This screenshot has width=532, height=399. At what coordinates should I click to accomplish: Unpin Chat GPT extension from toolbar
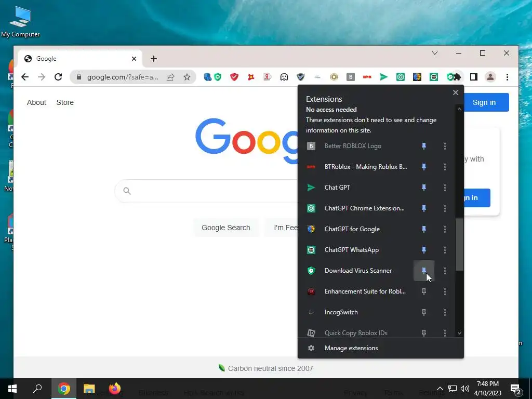(x=424, y=187)
